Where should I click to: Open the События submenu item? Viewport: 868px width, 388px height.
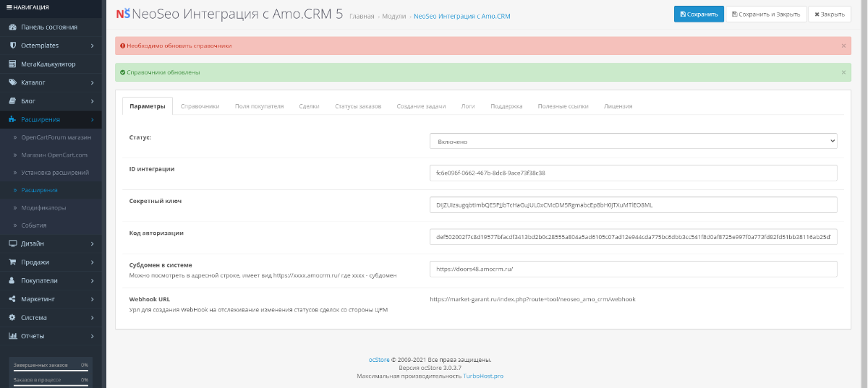pos(34,225)
